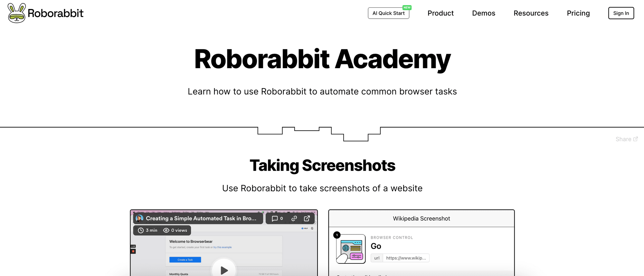Click the Wikipedia Screenshot card header
This screenshot has height=276, width=644.
click(x=421, y=218)
